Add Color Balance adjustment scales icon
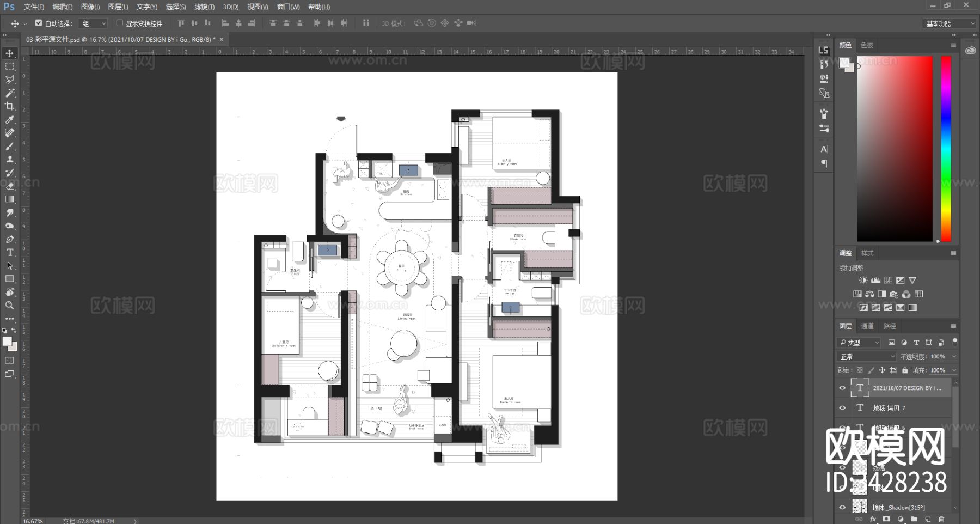980x524 pixels. click(869, 294)
